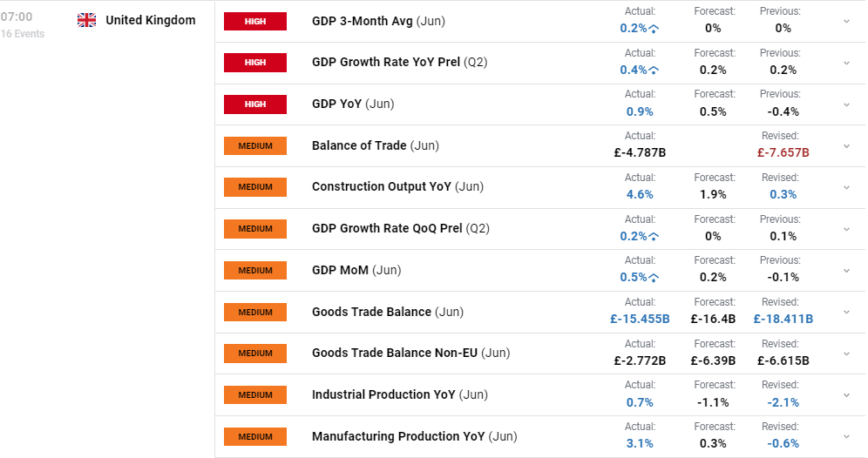Click the revised £-7.657B Balance of Trade value
This screenshot has height=458, width=868.
tap(783, 152)
